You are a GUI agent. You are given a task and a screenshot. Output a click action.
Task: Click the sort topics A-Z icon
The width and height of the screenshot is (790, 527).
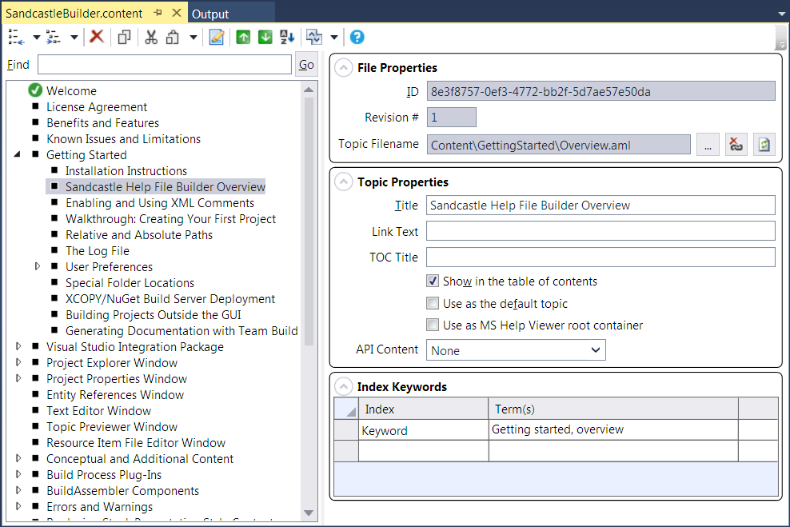287,37
